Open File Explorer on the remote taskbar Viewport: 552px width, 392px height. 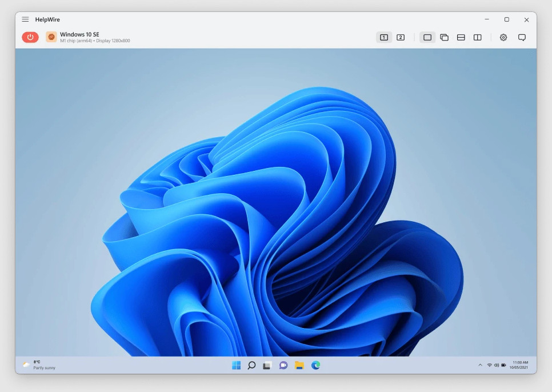click(x=299, y=365)
